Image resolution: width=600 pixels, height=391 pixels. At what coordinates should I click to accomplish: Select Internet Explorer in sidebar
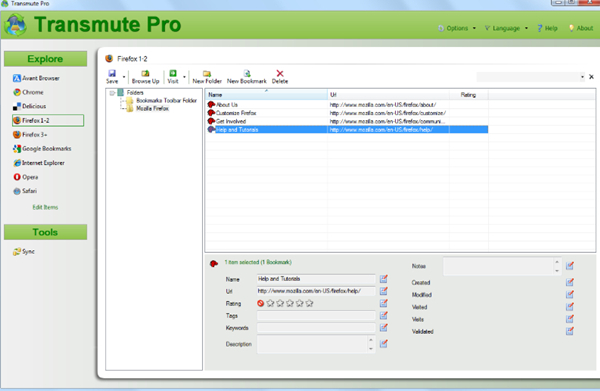click(x=39, y=163)
